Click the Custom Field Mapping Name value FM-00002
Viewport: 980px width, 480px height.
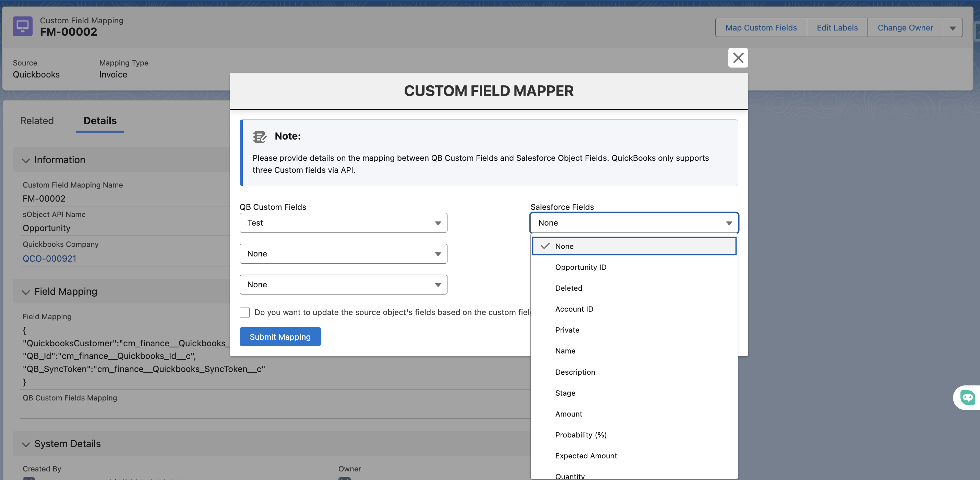pos(44,199)
